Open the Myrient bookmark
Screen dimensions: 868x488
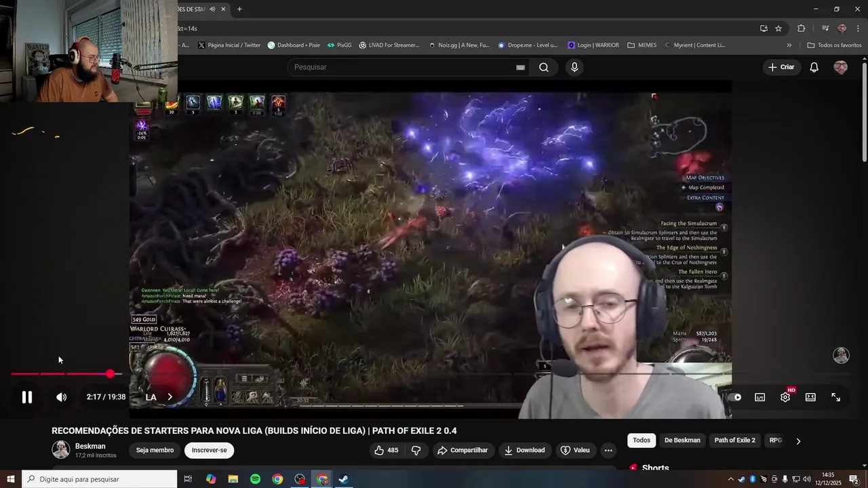point(695,45)
